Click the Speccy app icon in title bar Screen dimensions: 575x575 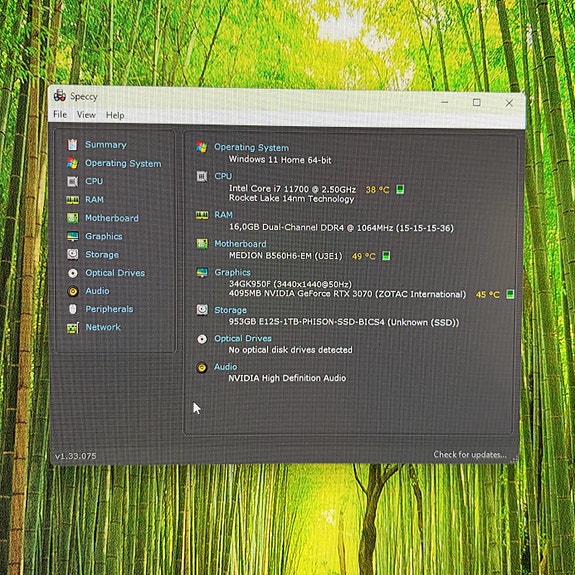[60, 96]
